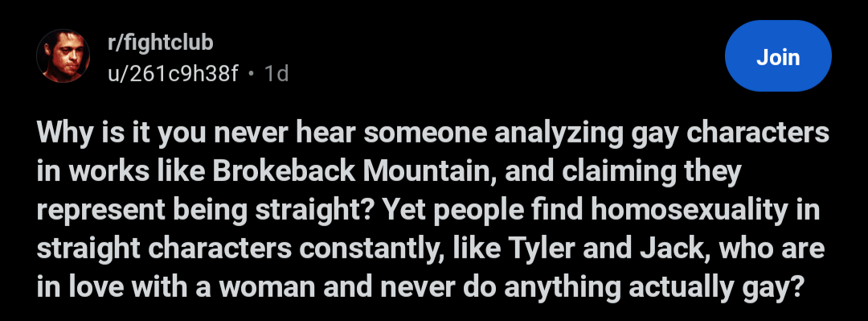Click the 1d post timestamp
Viewport: 868px width, 321px height.
point(276,73)
